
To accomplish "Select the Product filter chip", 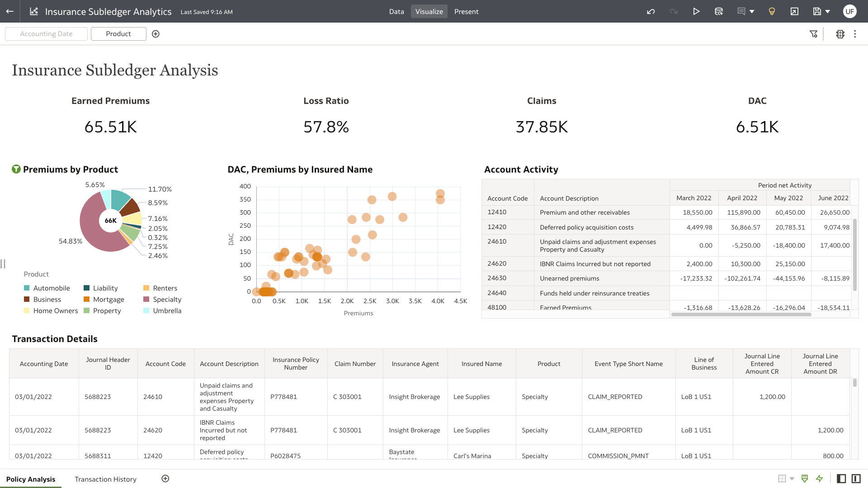I will click(118, 33).
